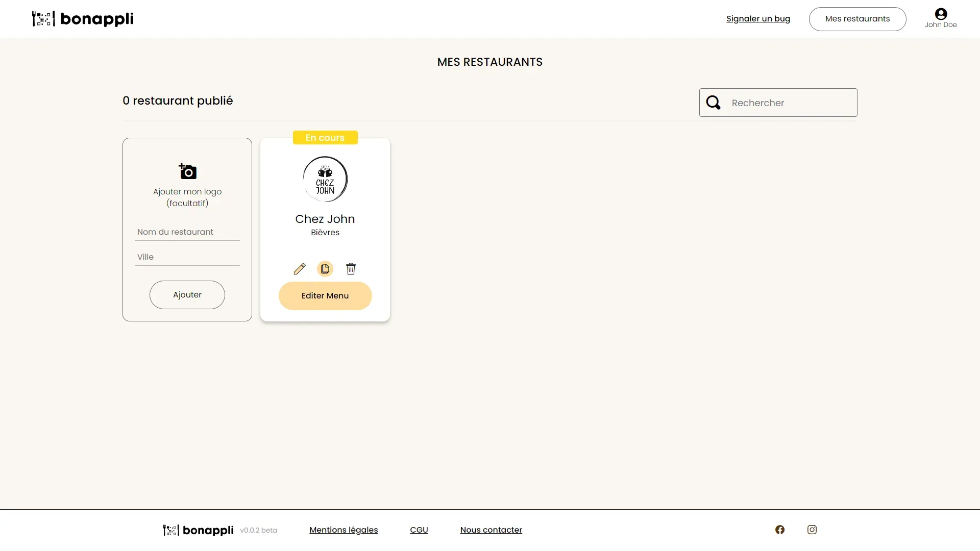Duplicate the Chez John restaurant via copy icon
The width and height of the screenshot is (980, 551).
(325, 269)
